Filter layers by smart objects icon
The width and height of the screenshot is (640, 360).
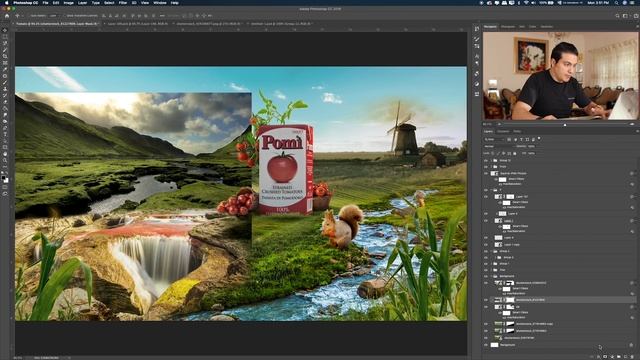tap(533, 140)
